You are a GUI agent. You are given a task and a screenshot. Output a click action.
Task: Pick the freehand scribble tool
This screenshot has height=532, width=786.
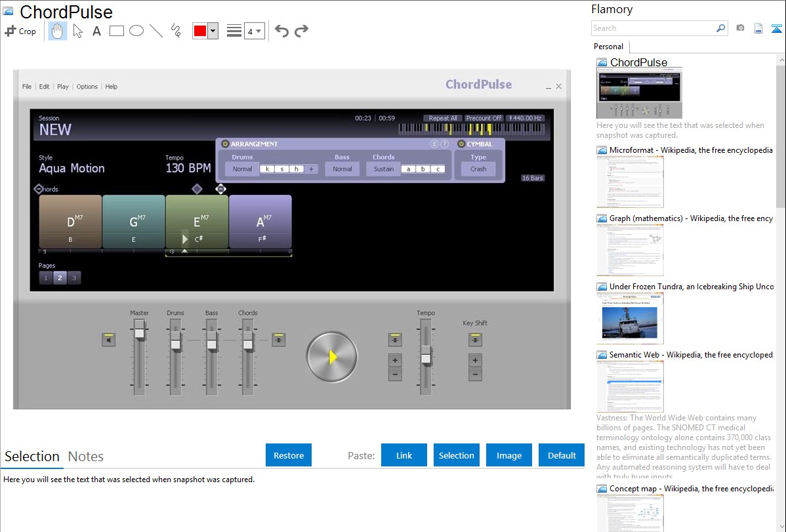tap(176, 31)
